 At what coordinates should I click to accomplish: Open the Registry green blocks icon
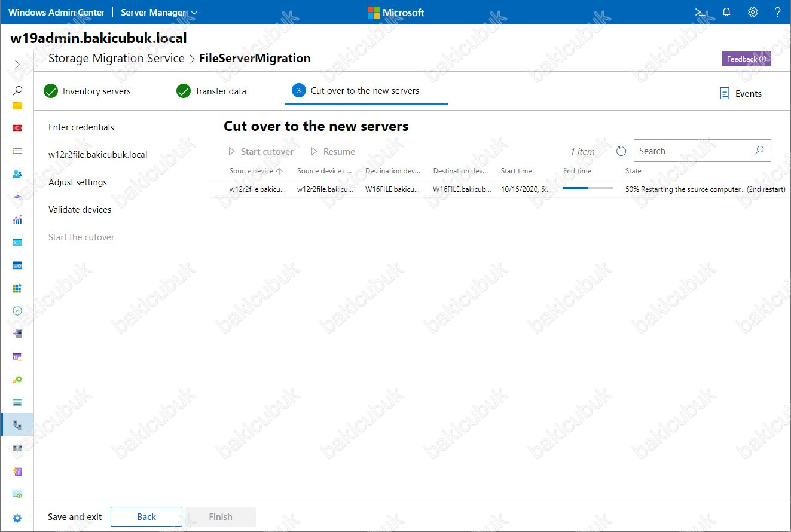point(17,288)
